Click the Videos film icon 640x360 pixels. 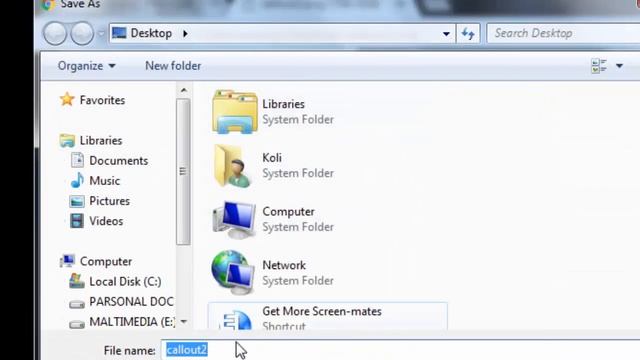[x=77, y=221]
